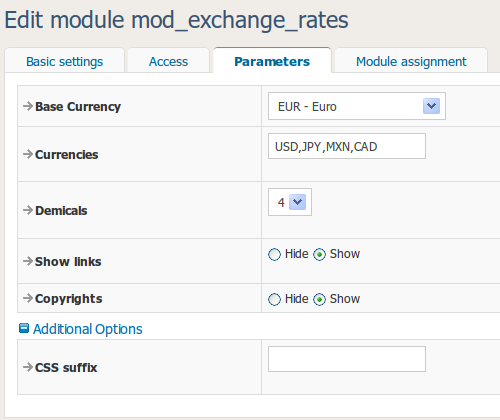The height and width of the screenshot is (420, 500).
Task: Collapse the Additional Options section
Action: click(87, 329)
